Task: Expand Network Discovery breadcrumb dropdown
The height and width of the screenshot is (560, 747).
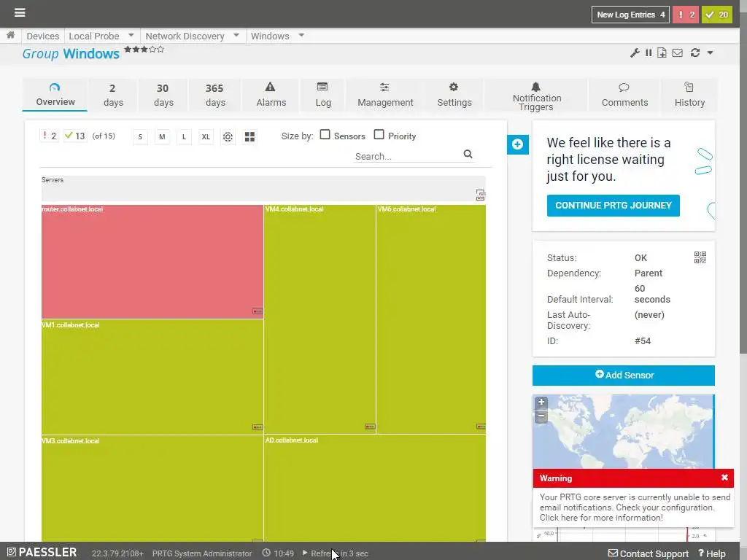Action: click(x=236, y=35)
